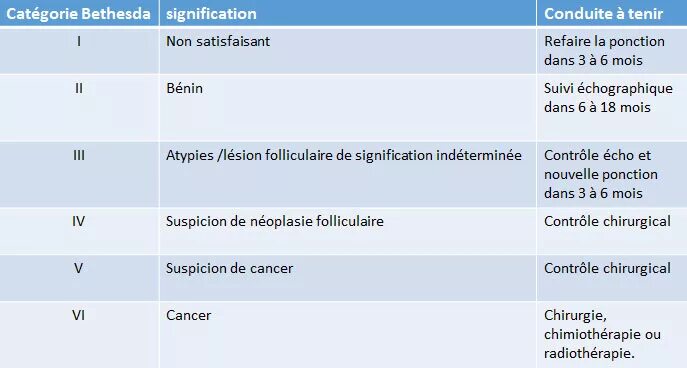Click the "Suspicion de cancer" cell
Screen dimensions: 687x368
click(x=348, y=278)
